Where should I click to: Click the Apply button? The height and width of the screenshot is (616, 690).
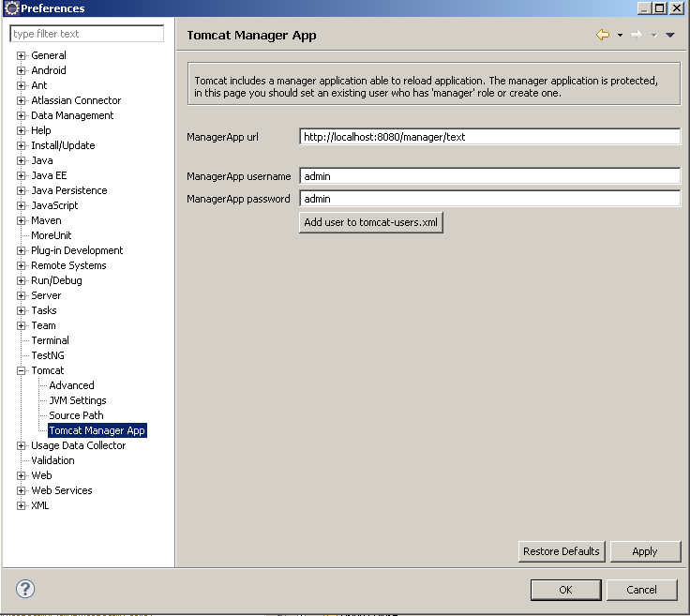point(645,551)
